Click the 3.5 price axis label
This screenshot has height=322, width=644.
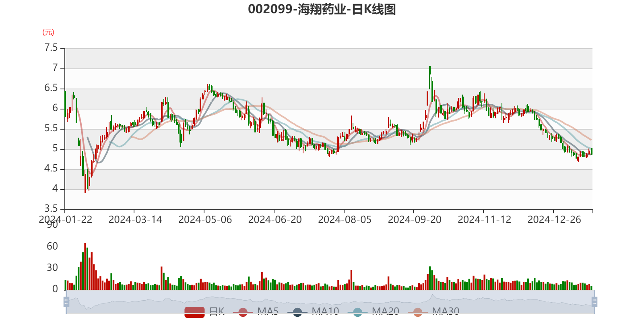[51, 209]
